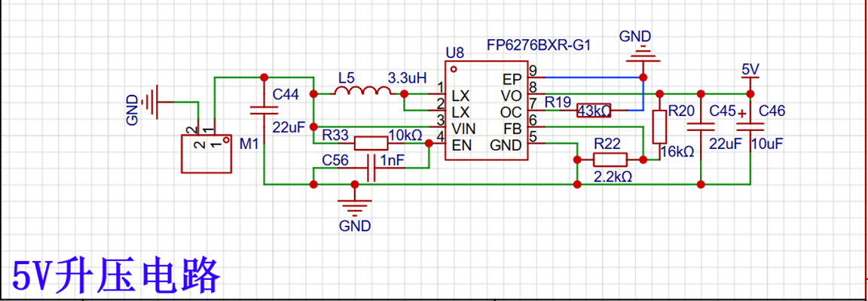The width and height of the screenshot is (868, 301).
Task: Click the 2.2kΩ value label
Action: pyautogui.click(x=612, y=177)
